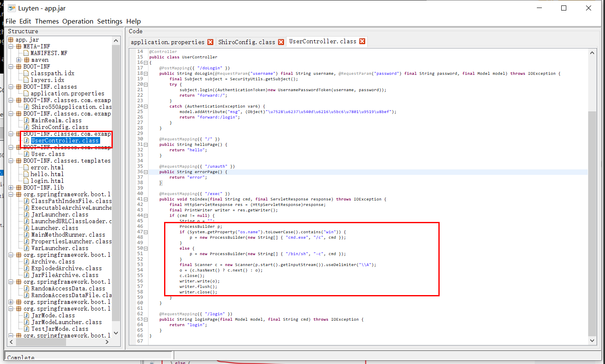Image resolution: width=605 pixels, height=364 pixels.
Task: Click the ClassPathIndexFile.class icon
Action: point(27,201)
